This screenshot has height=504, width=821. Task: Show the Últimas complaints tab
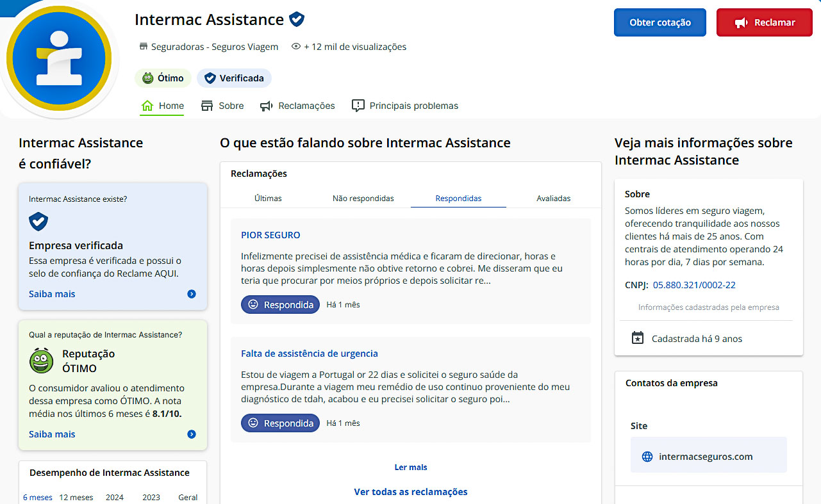coord(268,199)
